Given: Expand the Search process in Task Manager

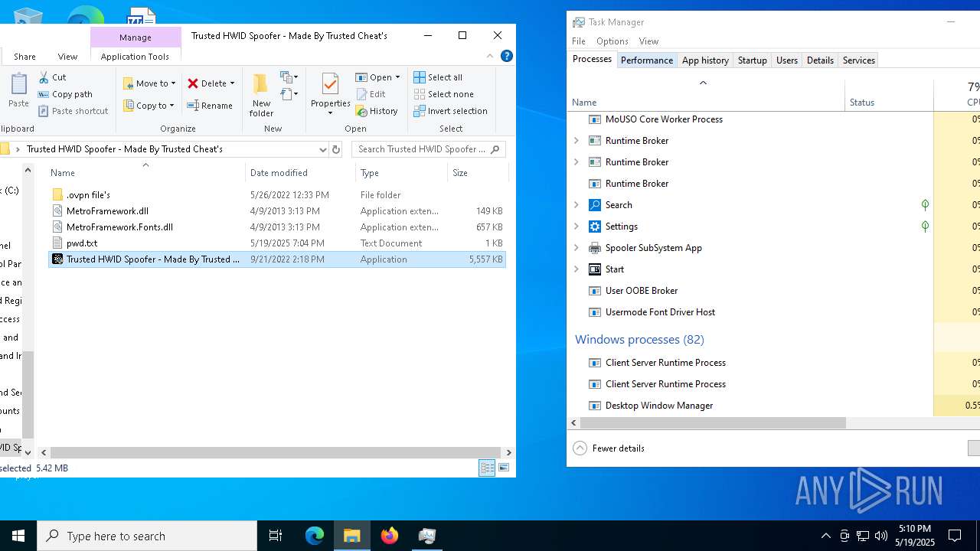Looking at the screenshot, I should click(577, 205).
